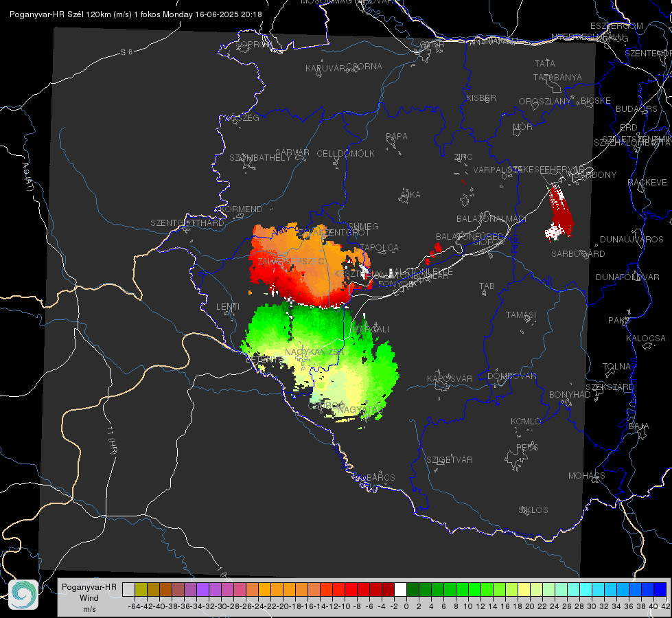Screen dimensions: 672x618
Task: Click the LENTI city label
Action: 228,307
